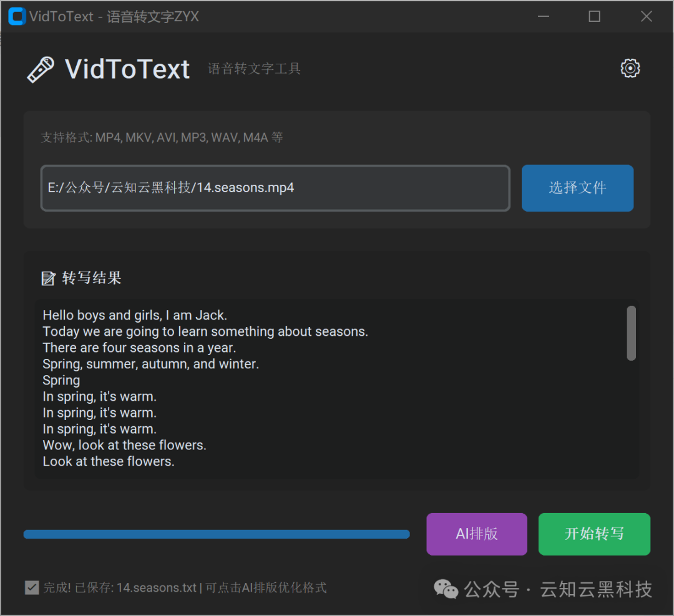
Task: Click the green 开始转写 button
Action: pos(594,534)
